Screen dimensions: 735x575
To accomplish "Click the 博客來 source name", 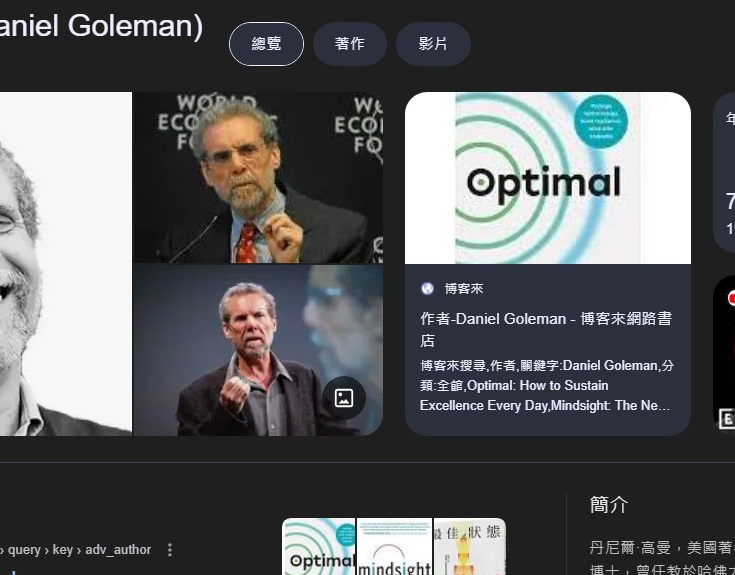I will point(464,289).
